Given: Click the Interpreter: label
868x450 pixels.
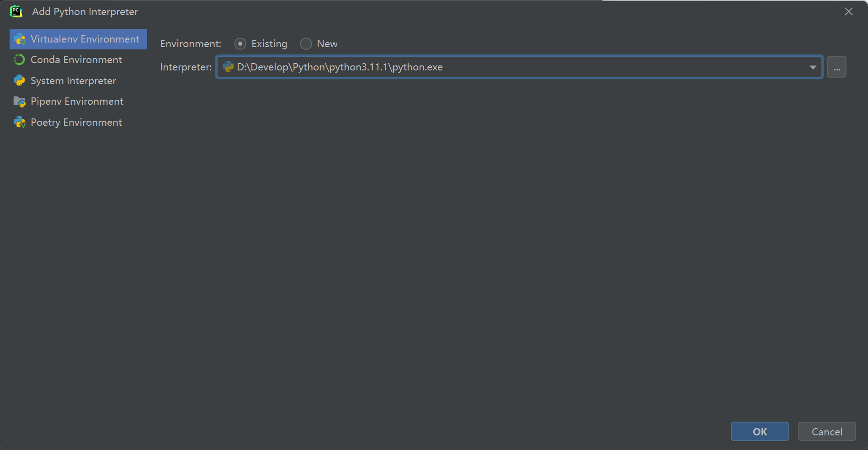Looking at the screenshot, I should 186,67.
